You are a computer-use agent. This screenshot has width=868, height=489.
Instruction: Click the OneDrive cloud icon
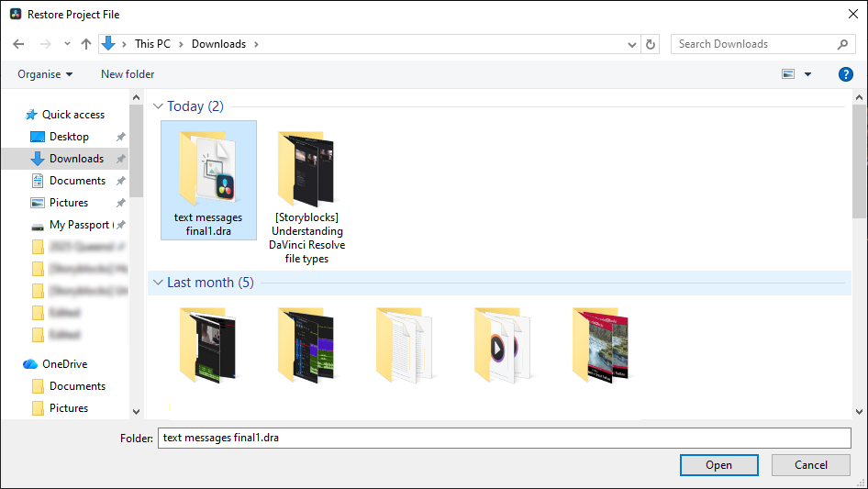30,364
